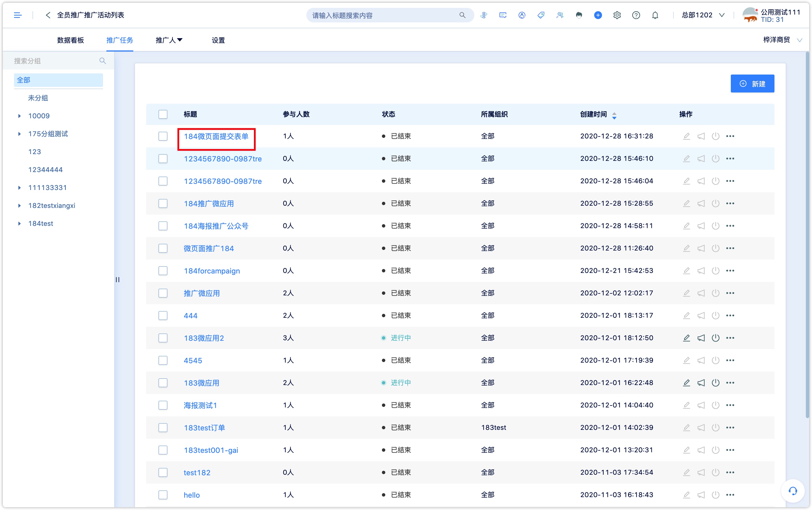
Task: Open the help question mark icon
Action: [636, 15]
